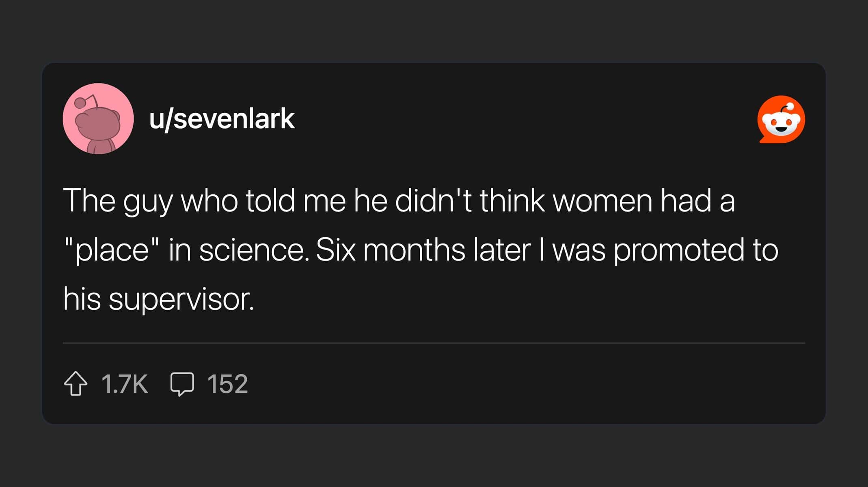Click the 1.7K upvote count
Screen dimensions: 868x487
(124, 384)
